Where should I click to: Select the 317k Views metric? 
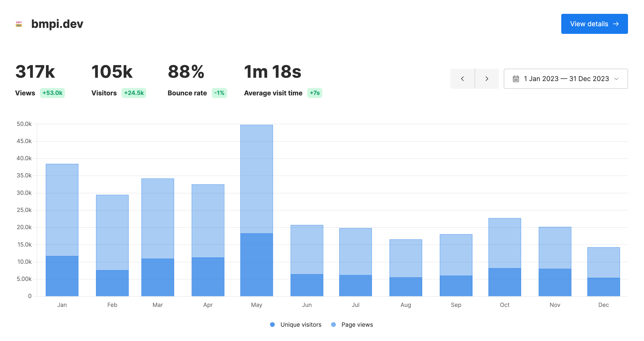35,72
